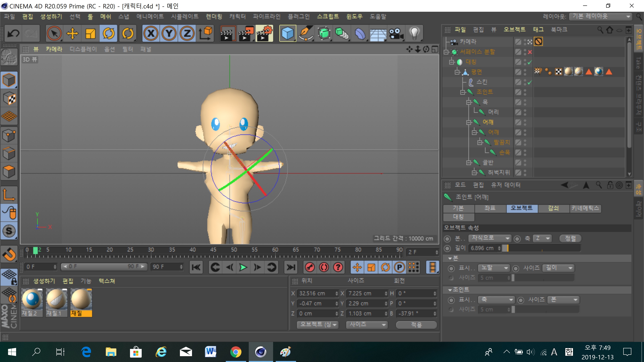Collapse the 서페이스 분할 tree node

tap(446, 52)
